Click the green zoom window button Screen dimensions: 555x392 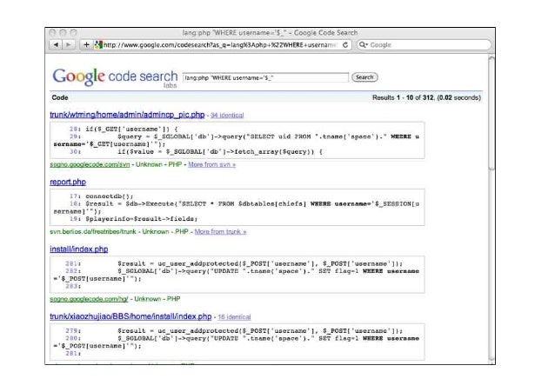74,32
